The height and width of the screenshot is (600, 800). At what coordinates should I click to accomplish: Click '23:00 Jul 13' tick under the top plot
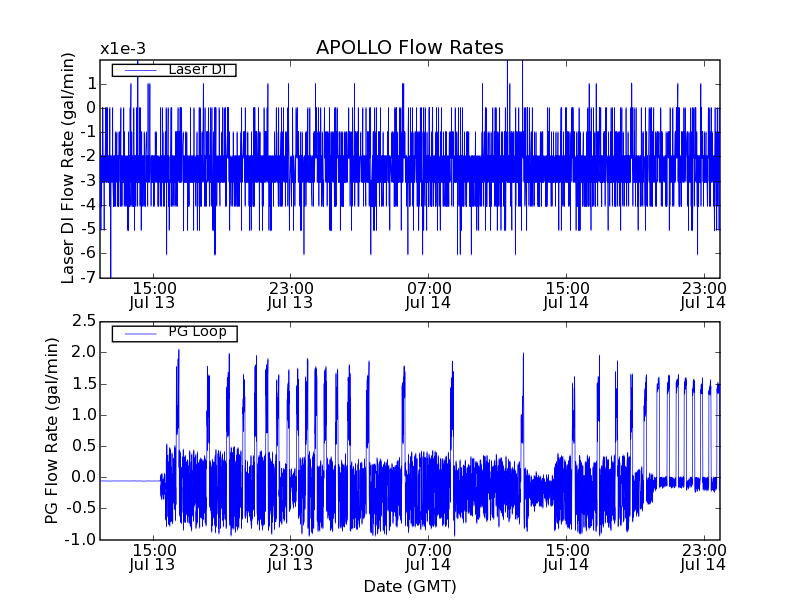(x=291, y=294)
